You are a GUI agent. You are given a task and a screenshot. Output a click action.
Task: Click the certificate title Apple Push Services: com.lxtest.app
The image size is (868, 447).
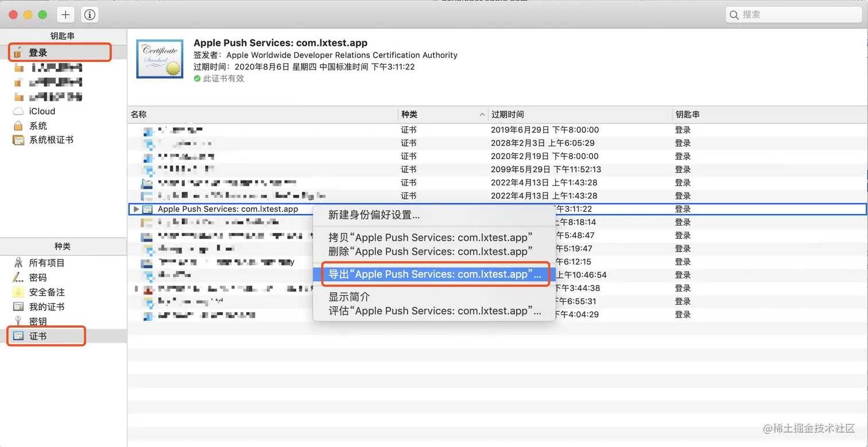tap(280, 43)
